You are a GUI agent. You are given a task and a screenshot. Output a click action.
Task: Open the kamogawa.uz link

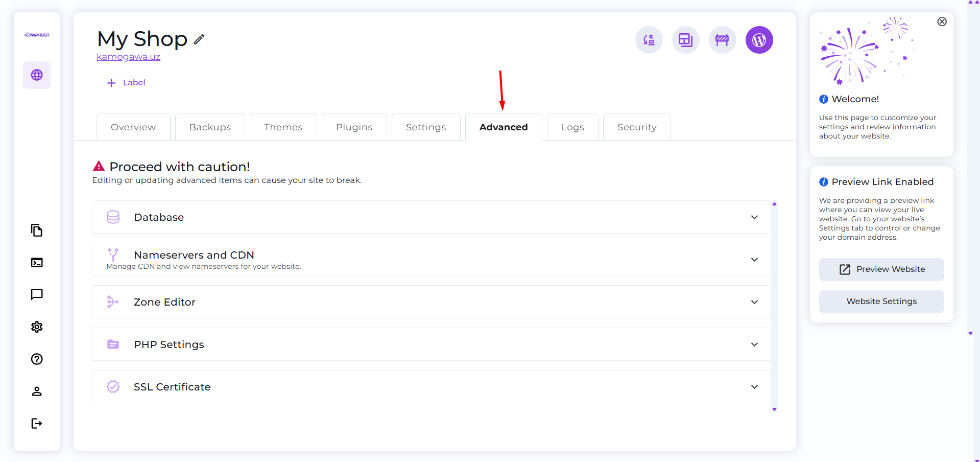point(128,57)
